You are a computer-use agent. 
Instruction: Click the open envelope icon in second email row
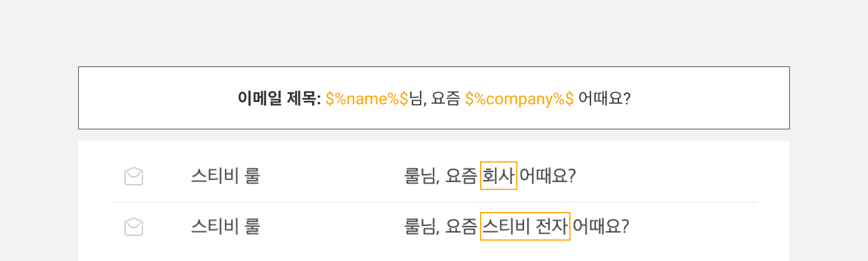pyautogui.click(x=134, y=227)
